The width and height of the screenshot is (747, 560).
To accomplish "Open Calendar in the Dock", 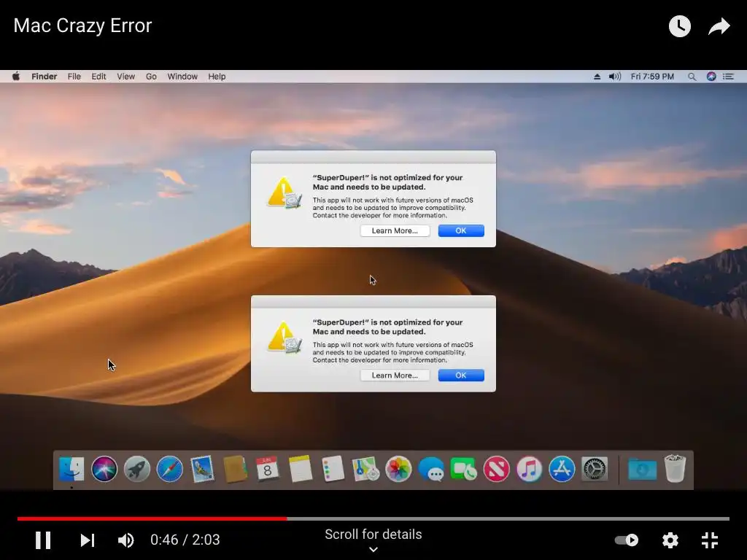I will pos(267,469).
